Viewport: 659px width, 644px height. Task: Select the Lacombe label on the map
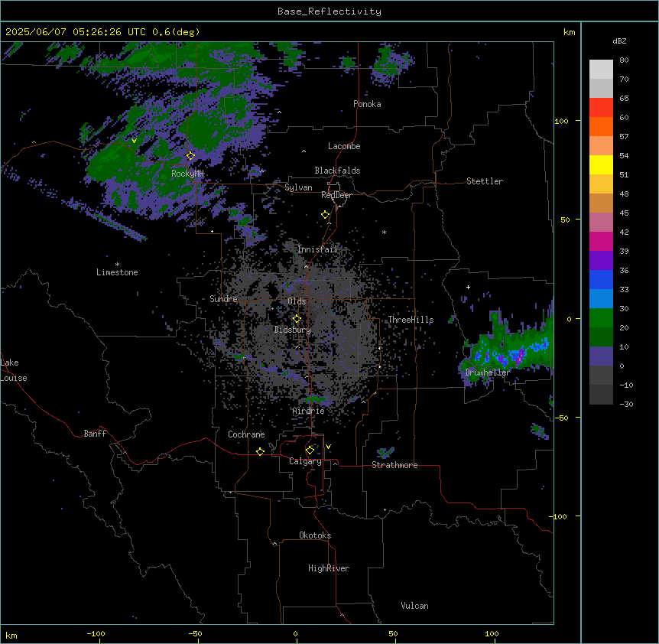coord(344,146)
